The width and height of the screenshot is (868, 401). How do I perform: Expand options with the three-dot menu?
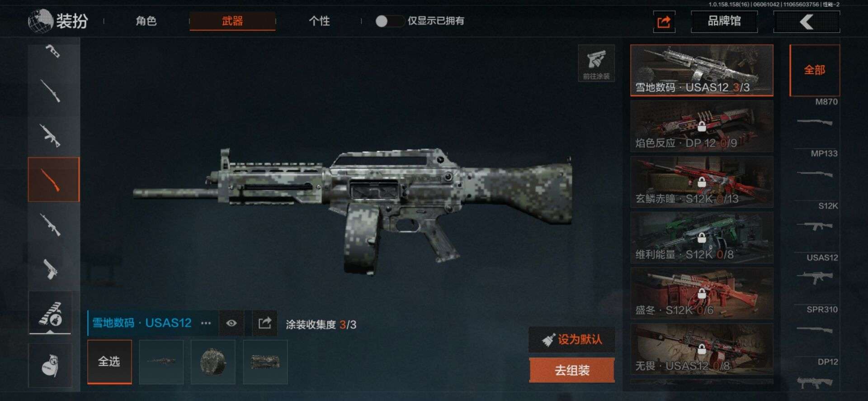click(206, 323)
